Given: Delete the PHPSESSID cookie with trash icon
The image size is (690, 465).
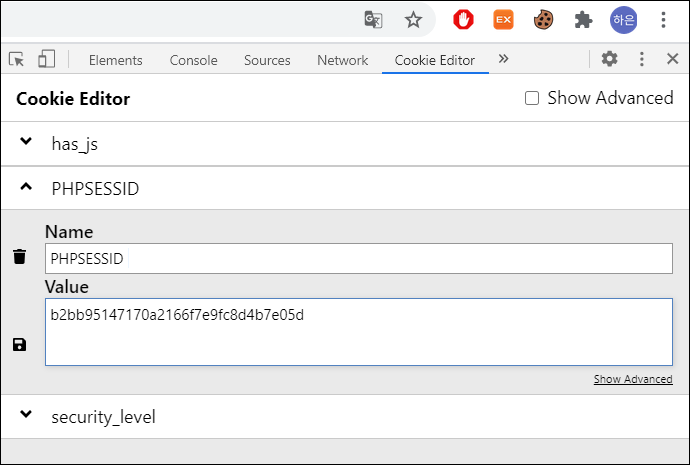Looking at the screenshot, I should tap(19, 256).
